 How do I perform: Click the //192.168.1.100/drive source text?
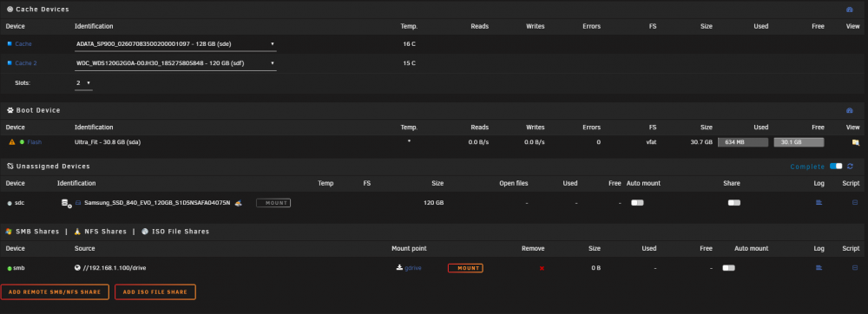point(115,268)
